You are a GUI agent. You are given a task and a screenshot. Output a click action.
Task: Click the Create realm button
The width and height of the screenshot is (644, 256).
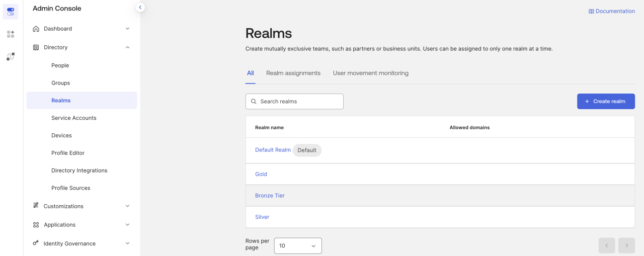(605, 101)
